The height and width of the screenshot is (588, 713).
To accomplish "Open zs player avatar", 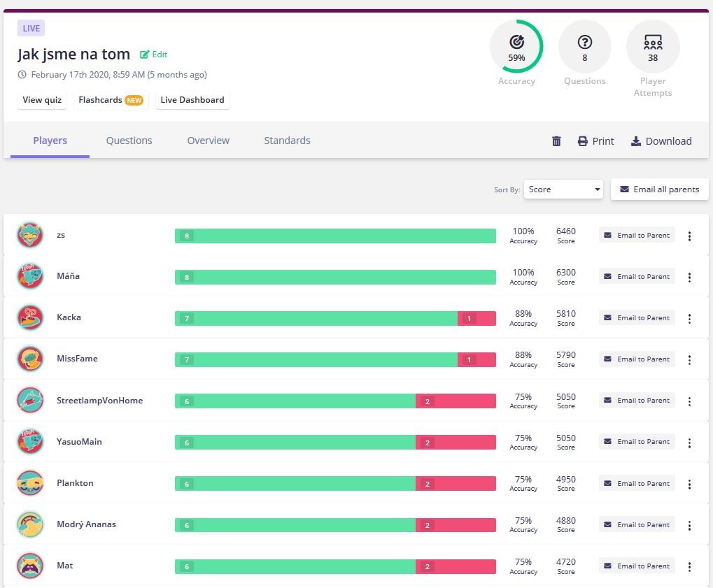I will (30, 235).
